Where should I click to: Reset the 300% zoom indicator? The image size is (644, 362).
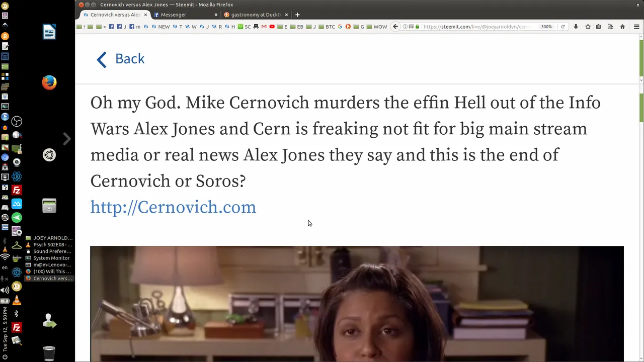[x=546, y=27]
